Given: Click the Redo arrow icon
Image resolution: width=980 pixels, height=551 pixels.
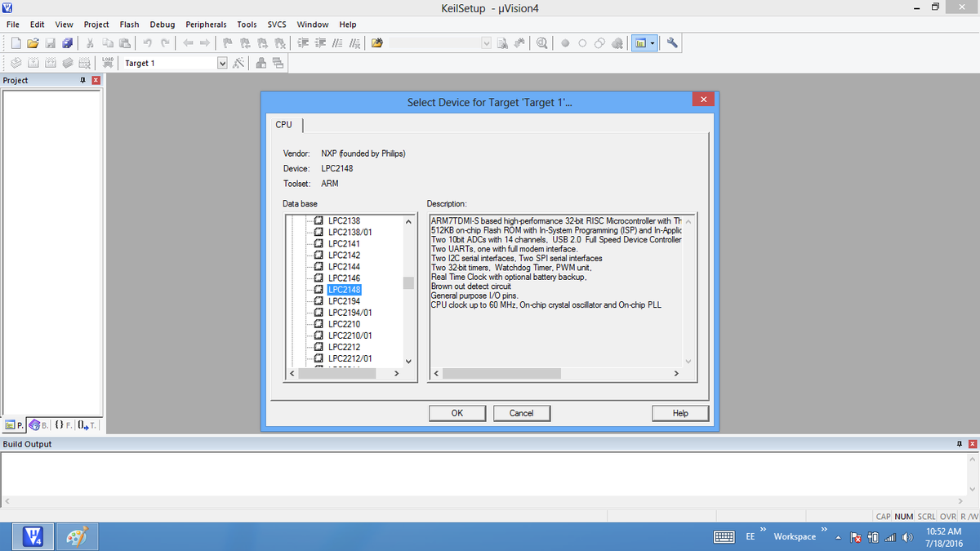Looking at the screenshot, I should (x=166, y=42).
